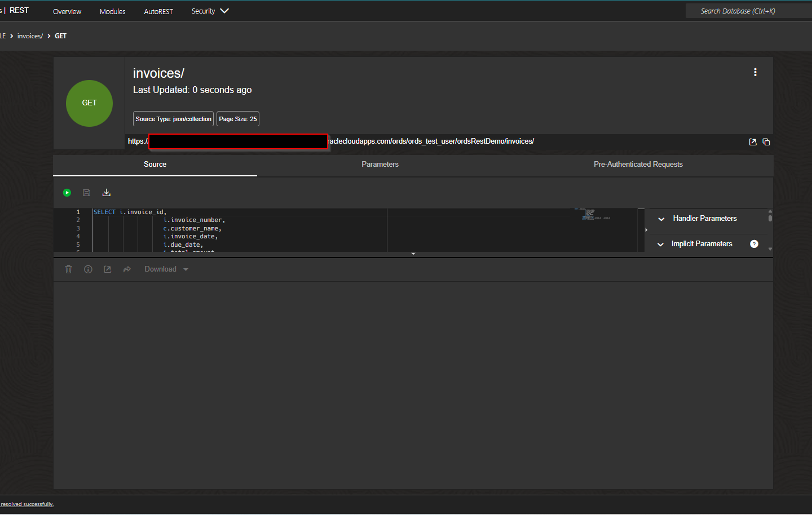View Implicit Parameters help via the question mark
This screenshot has width=812, height=515.
click(754, 243)
